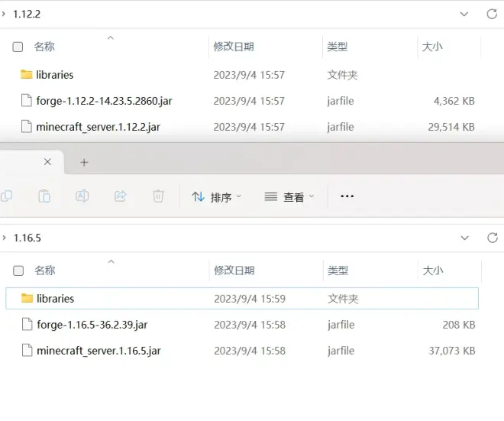Click the 208 KB size value
This screenshot has height=421, width=504.
[x=459, y=325]
